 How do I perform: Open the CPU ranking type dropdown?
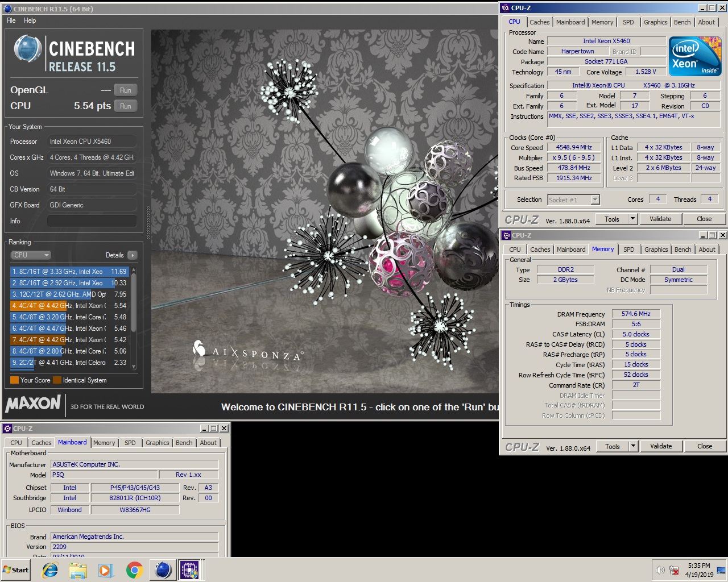(31, 255)
